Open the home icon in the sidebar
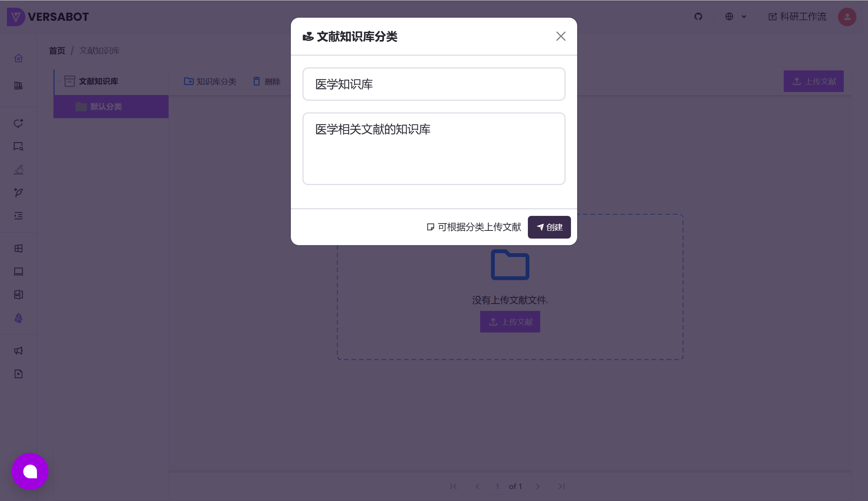This screenshot has height=501, width=868. click(x=18, y=58)
